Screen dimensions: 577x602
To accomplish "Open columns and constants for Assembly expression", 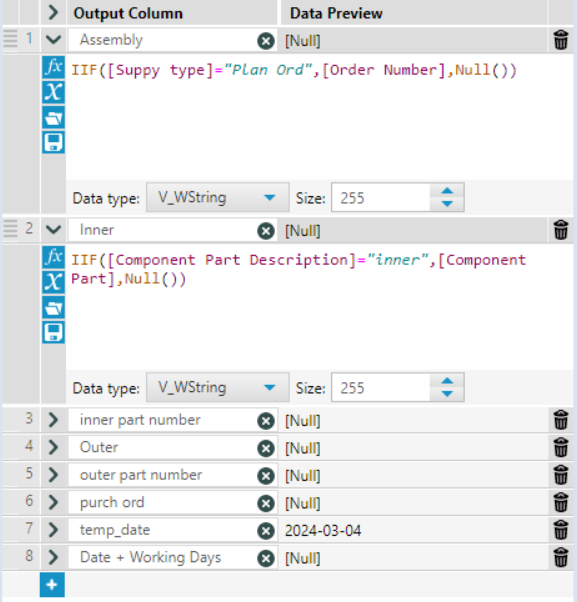I will [53, 92].
